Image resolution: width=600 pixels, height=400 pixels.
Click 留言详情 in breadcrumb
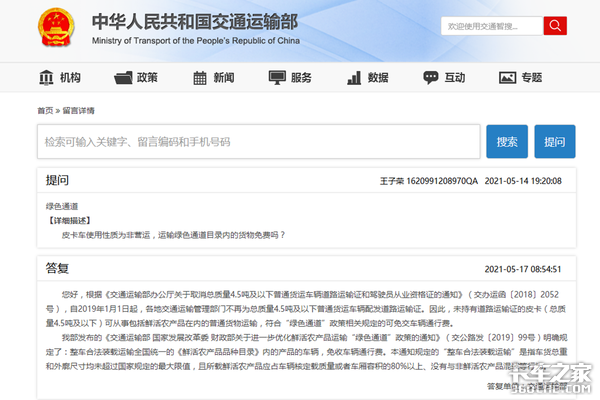pos(78,111)
